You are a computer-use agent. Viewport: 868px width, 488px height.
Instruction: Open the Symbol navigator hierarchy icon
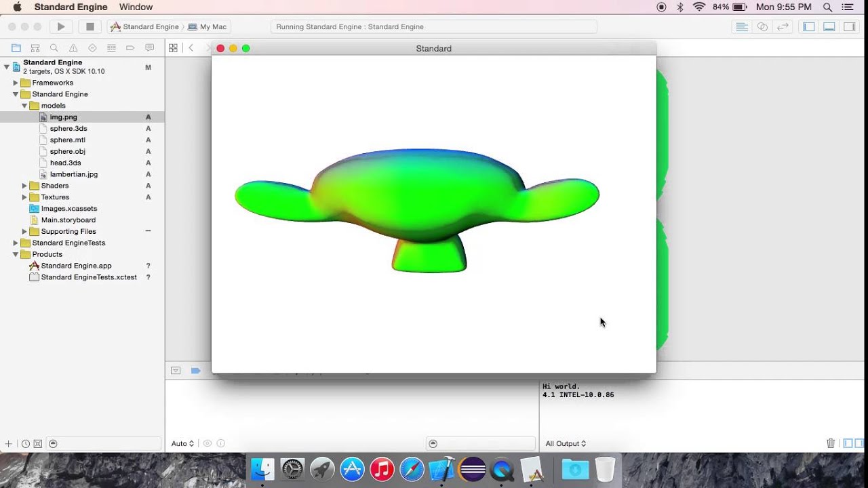coord(35,48)
